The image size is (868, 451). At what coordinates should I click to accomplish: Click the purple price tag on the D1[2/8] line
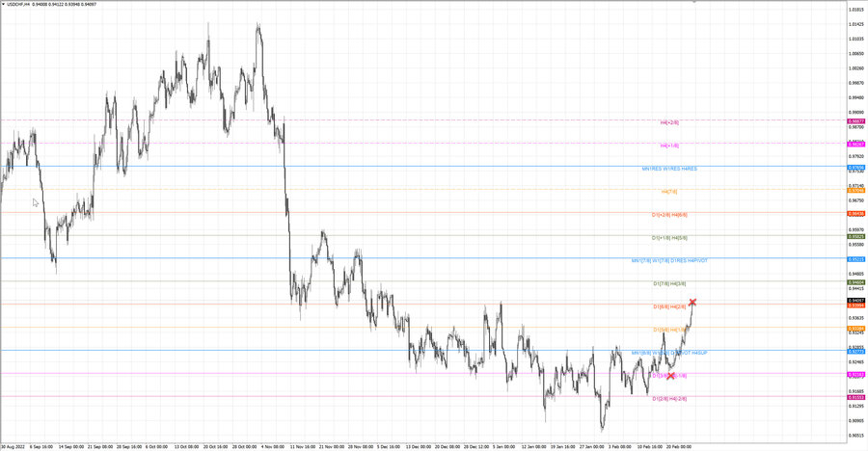856,397
